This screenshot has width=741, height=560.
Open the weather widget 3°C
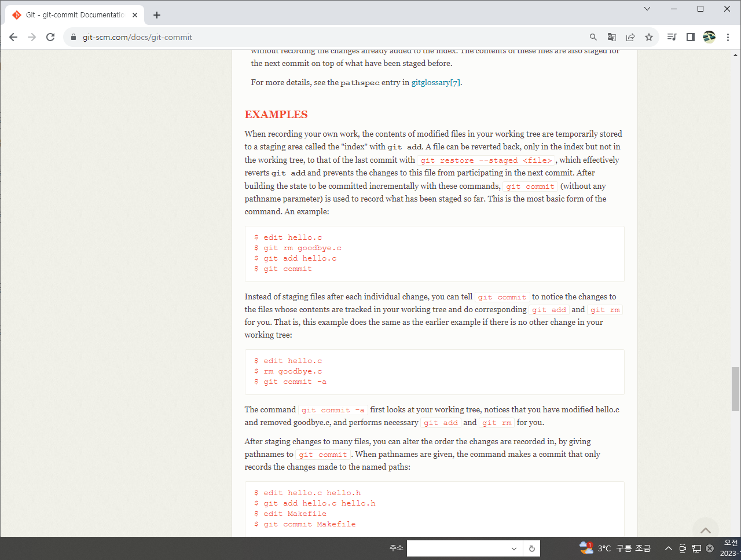[x=615, y=548]
